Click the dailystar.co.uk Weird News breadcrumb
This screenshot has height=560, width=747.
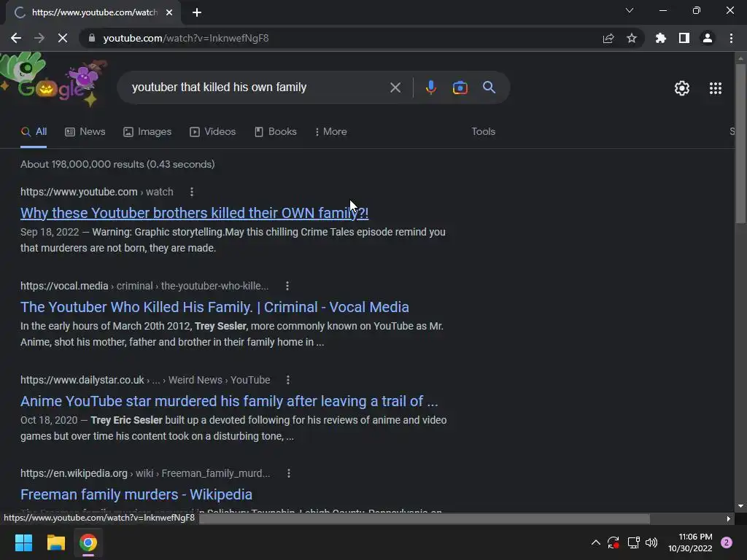(x=145, y=380)
